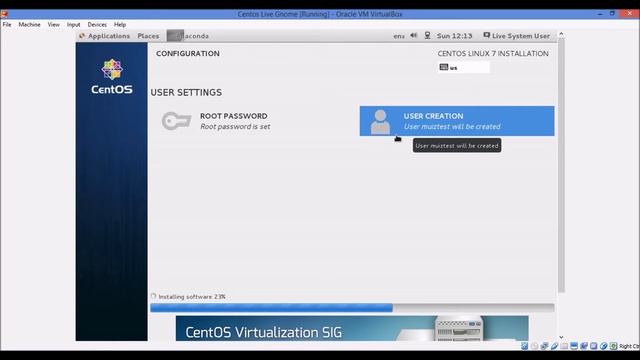Screen dimensions: 640x360
Task: Open the 'en' input language indicator
Action: 399,36
